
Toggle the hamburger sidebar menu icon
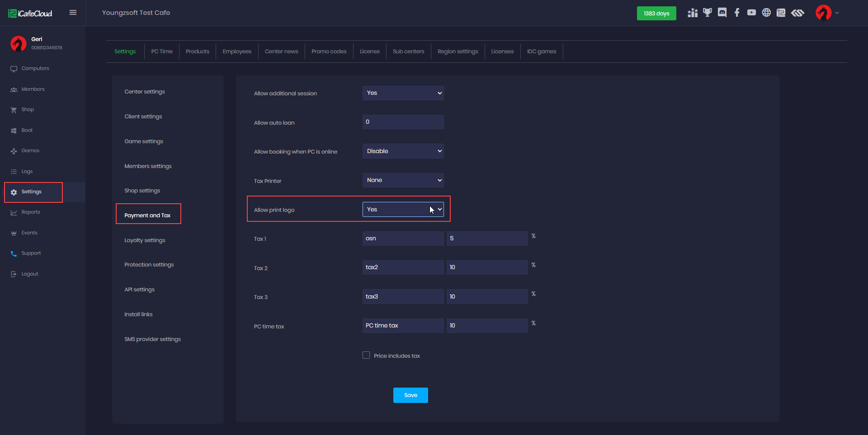point(73,13)
